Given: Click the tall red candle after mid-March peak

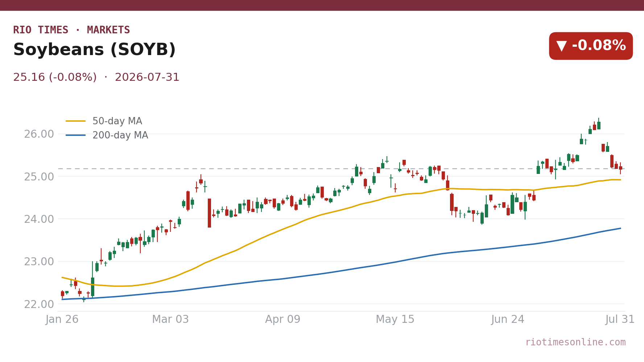Looking at the screenshot, I should point(209,213).
